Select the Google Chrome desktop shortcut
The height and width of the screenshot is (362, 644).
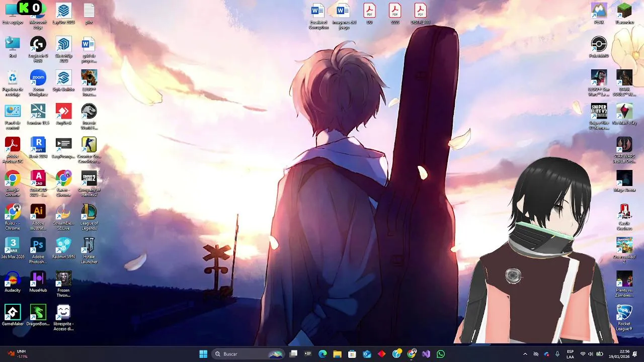click(13, 184)
